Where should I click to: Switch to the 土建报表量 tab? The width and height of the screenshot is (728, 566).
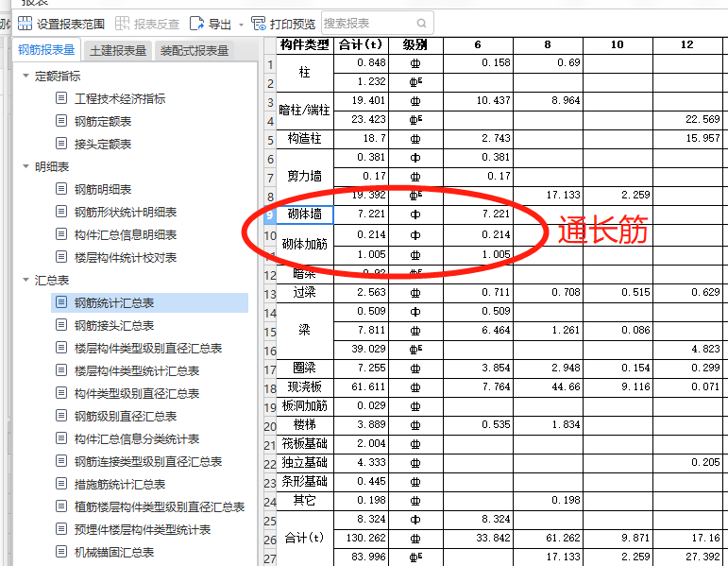pyautogui.click(x=118, y=51)
